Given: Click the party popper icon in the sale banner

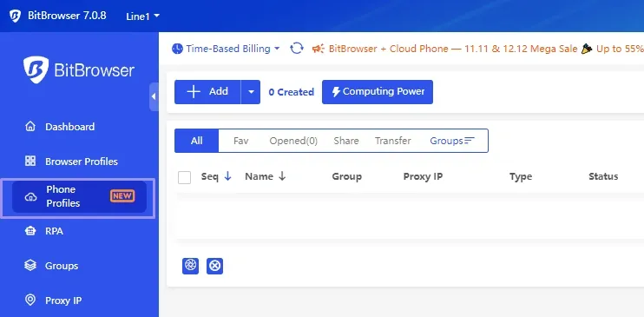Looking at the screenshot, I should click(x=587, y=49).
